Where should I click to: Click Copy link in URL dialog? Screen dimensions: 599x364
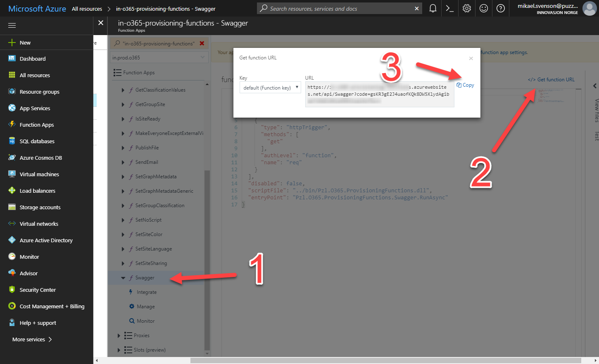click(466, 85)
